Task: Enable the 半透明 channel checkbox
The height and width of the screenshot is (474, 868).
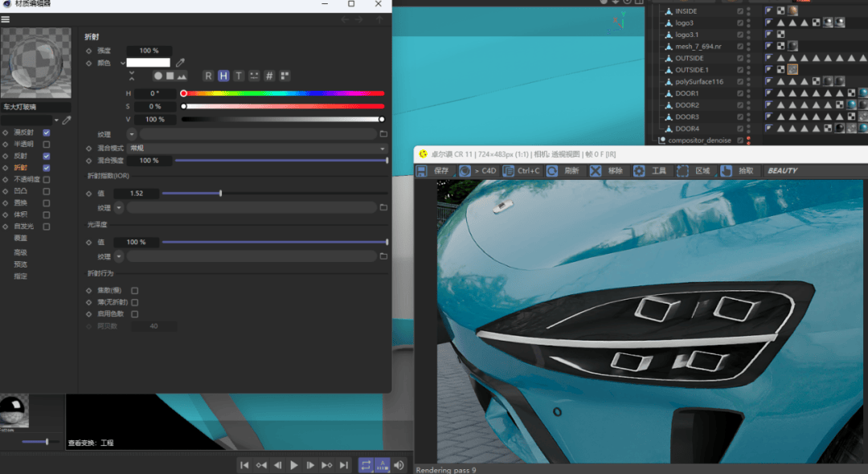Action: point(47,144)
